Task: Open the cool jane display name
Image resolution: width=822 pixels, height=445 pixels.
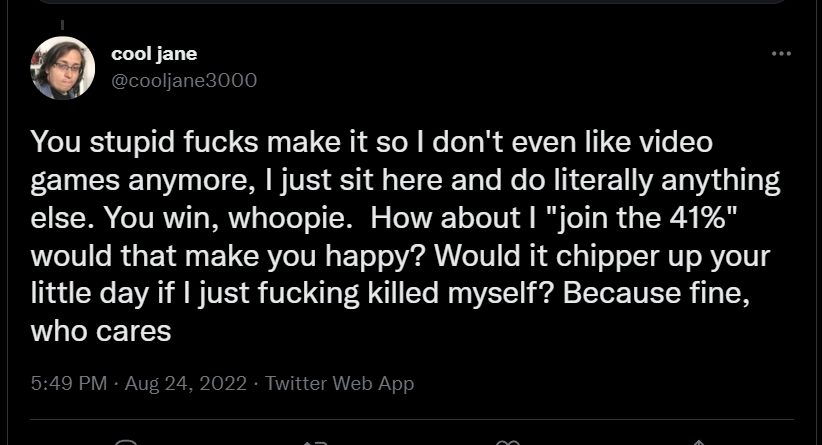Action: pyautogui.click(x=154, y=53)
